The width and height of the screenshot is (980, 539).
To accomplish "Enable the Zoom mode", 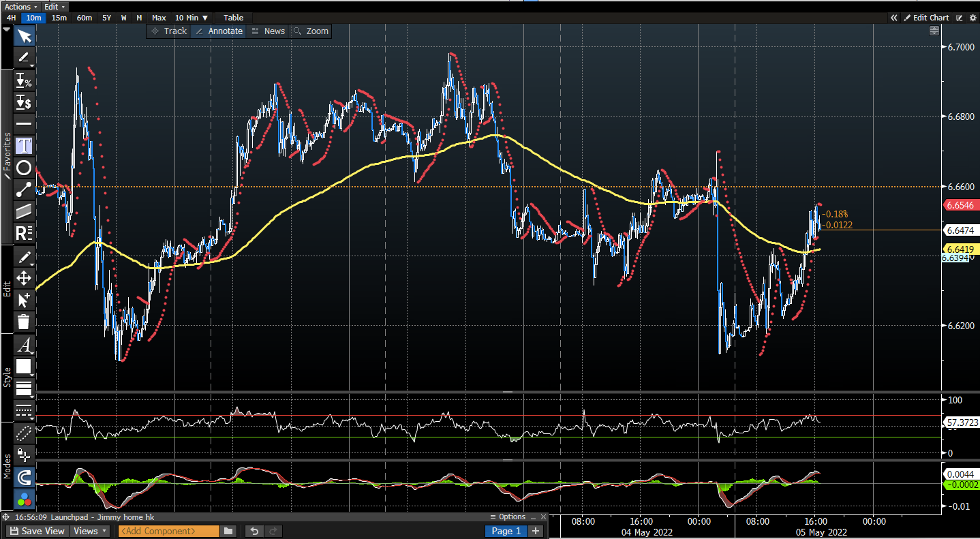I will [311, 31].
